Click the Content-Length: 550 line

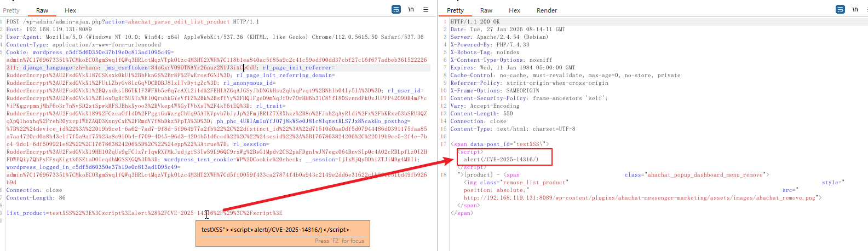[x=481, y=114]
